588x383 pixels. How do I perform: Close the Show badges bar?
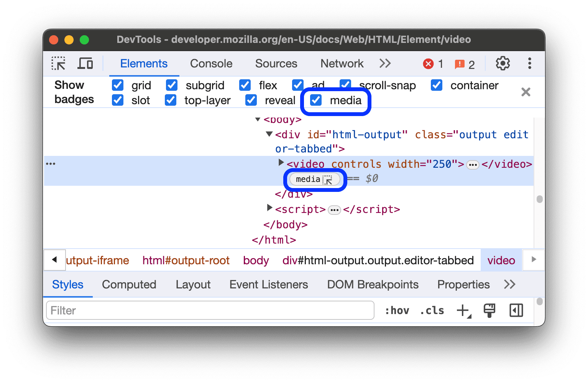(x=526, y=92)
